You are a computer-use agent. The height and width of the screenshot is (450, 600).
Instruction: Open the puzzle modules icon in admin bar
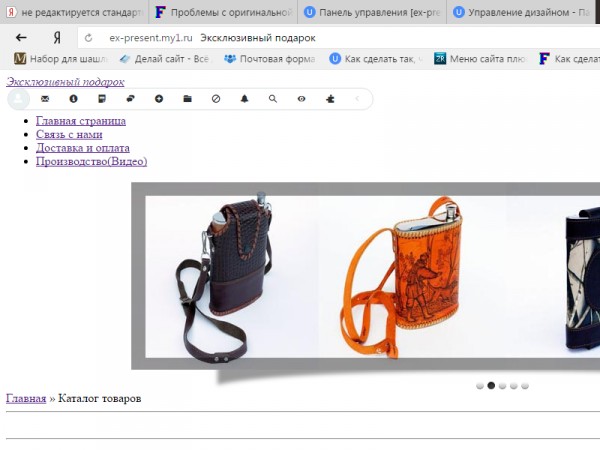(330, 99)
